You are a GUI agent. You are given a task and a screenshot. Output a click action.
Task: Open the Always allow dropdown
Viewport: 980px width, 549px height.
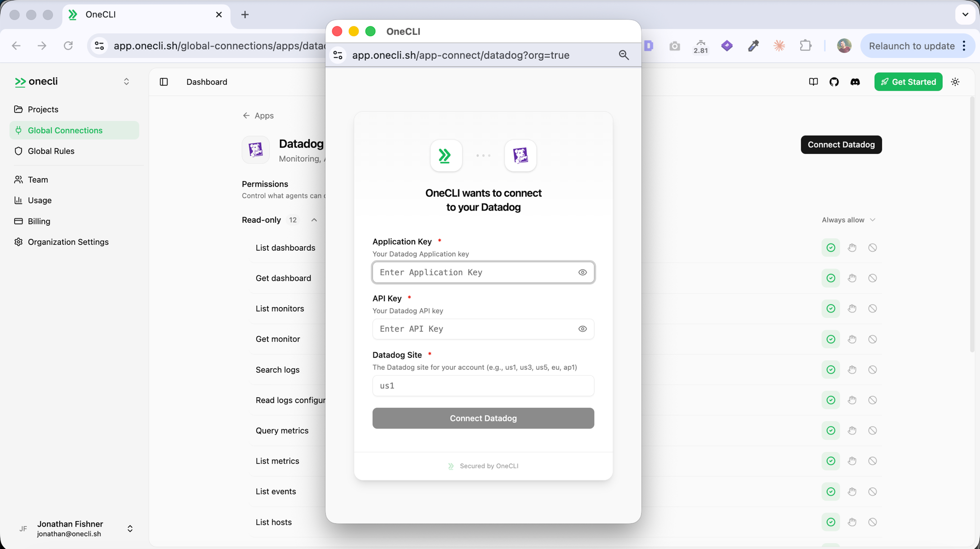(x=849, y=220)
